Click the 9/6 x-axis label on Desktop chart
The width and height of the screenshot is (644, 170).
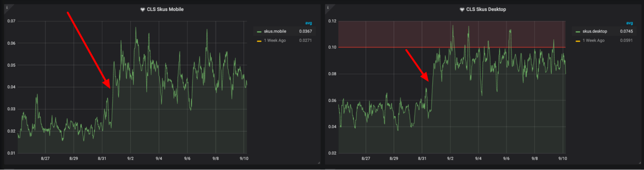pos(506,158)
